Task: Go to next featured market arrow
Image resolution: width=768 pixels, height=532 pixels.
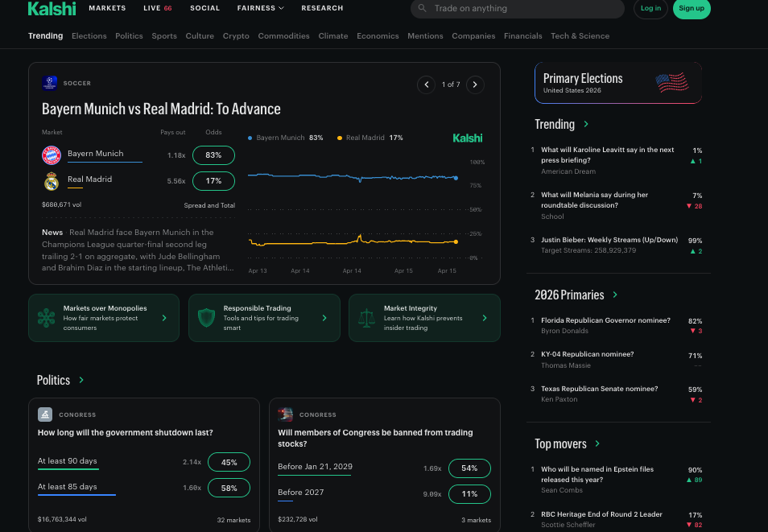Action: 475,85
